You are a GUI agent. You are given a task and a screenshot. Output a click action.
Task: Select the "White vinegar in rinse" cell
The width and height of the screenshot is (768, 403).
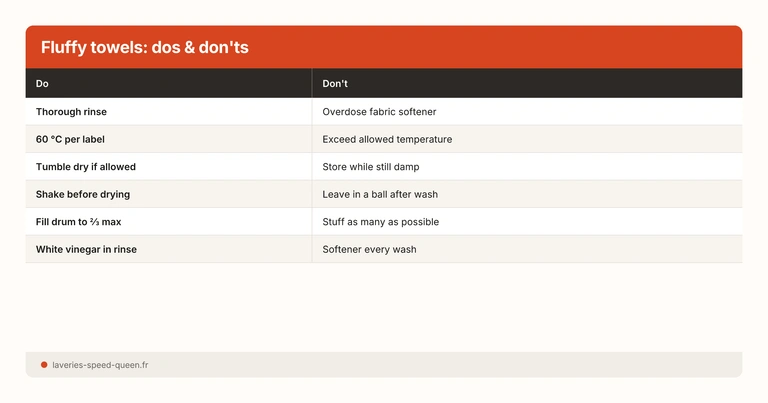(86, 249)
